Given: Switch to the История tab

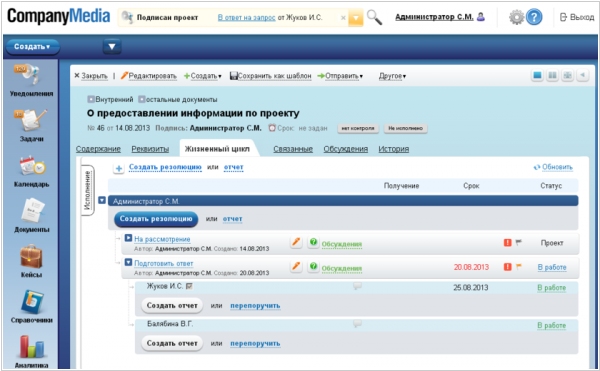Looking at the screenshot, I should [x=393, y=149].
